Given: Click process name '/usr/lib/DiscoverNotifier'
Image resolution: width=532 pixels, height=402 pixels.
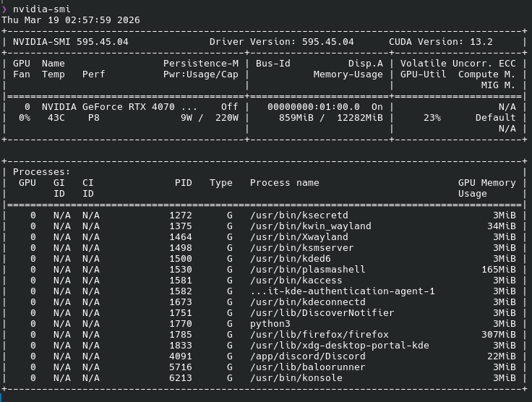Looking at the screenshot, I should click(x=322, y=313).
